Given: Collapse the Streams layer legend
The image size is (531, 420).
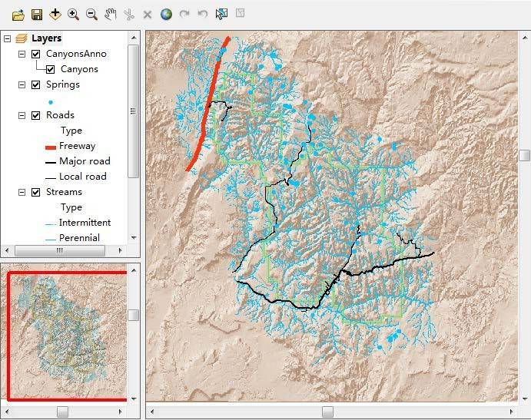Looking at the screenshot, I should [x=22, y=192].
